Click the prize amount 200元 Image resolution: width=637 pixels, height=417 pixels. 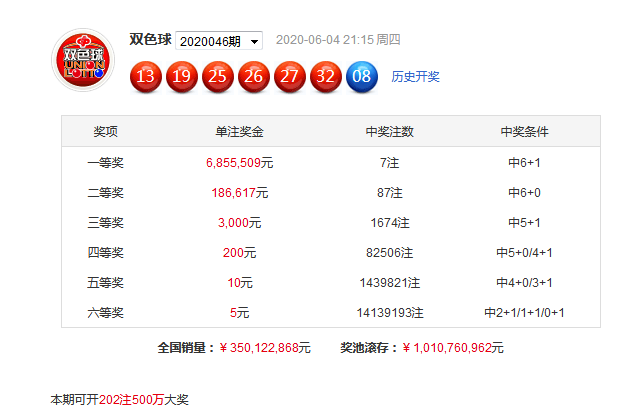coord(239,253)
